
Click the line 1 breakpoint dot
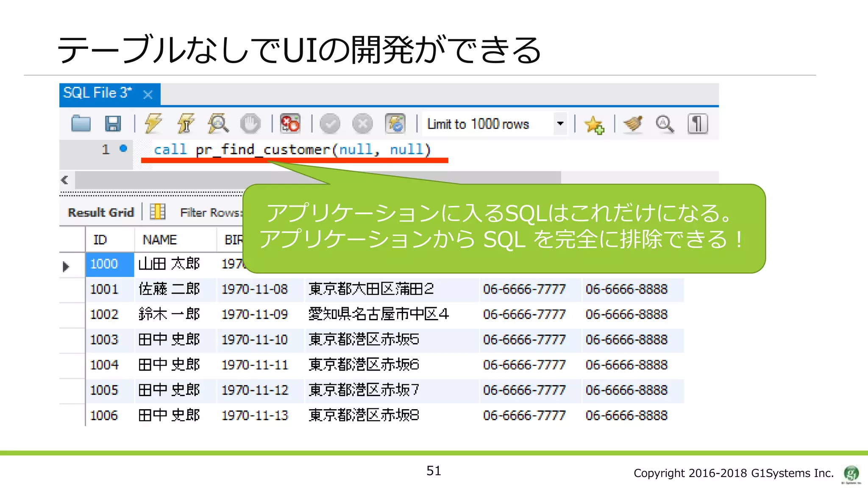123,148
